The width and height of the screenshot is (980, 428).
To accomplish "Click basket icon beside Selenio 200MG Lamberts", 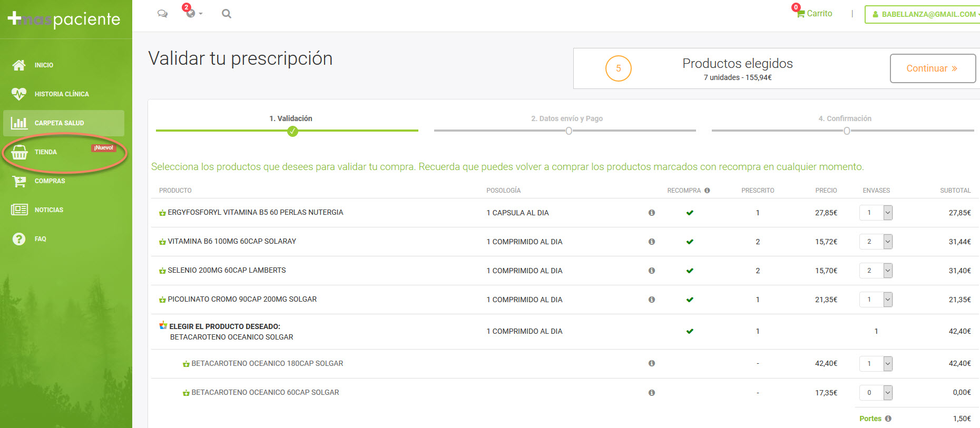I will click(162, 271).
